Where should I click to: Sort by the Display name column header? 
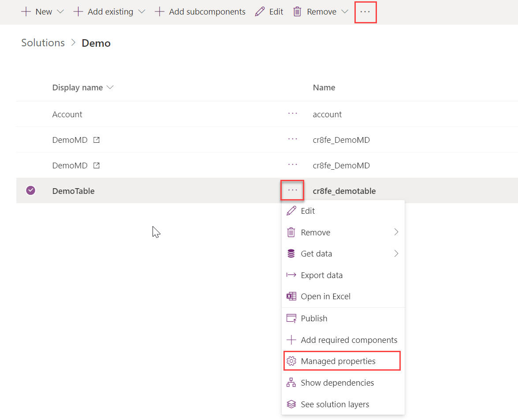point(82,88)
